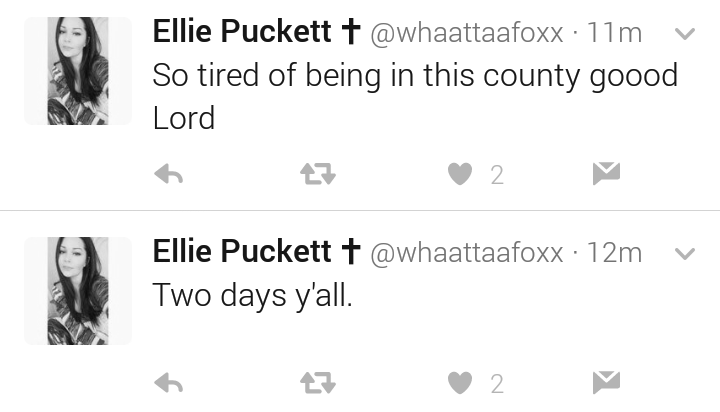Open options chevron on the 11m tweet
Viewport: 720px width, 412px height.
pos(685,34)
